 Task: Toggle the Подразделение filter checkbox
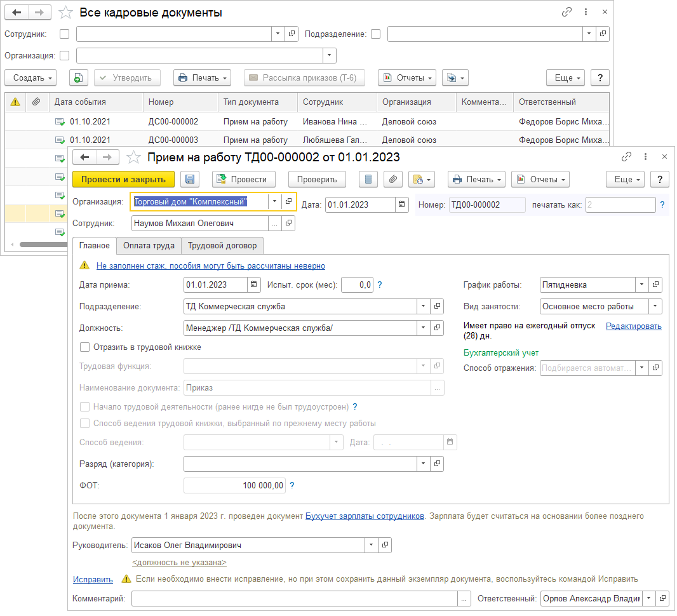[x=376, y=34]
